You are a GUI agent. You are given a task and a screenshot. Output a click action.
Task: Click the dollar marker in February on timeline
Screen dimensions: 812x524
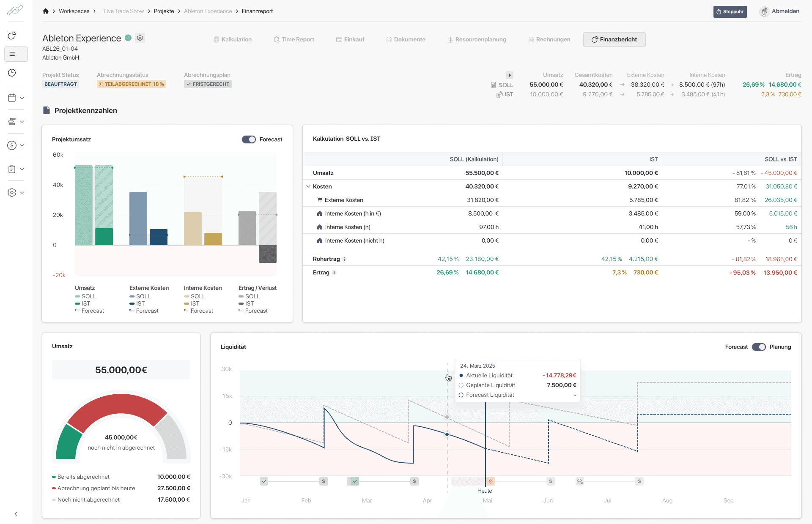click(x=324, y=481)
